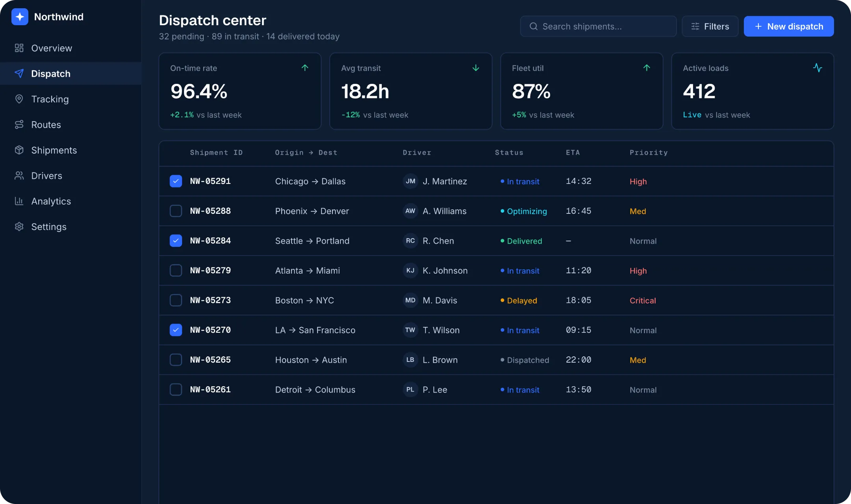Click the PL avatar for P. Lee
The image size is (851, 504).
point(411,389)
